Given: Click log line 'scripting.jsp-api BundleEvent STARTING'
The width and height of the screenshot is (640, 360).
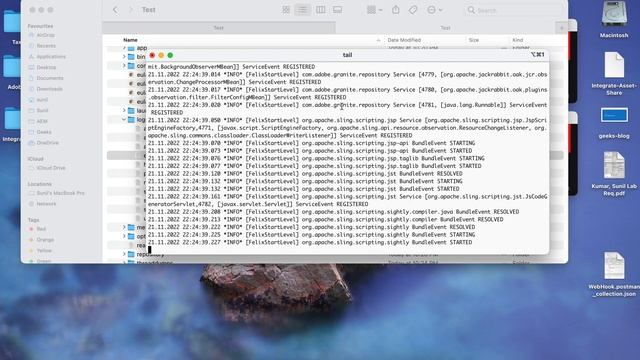Looking at the screenshot, I should click(x=311, y=143).
